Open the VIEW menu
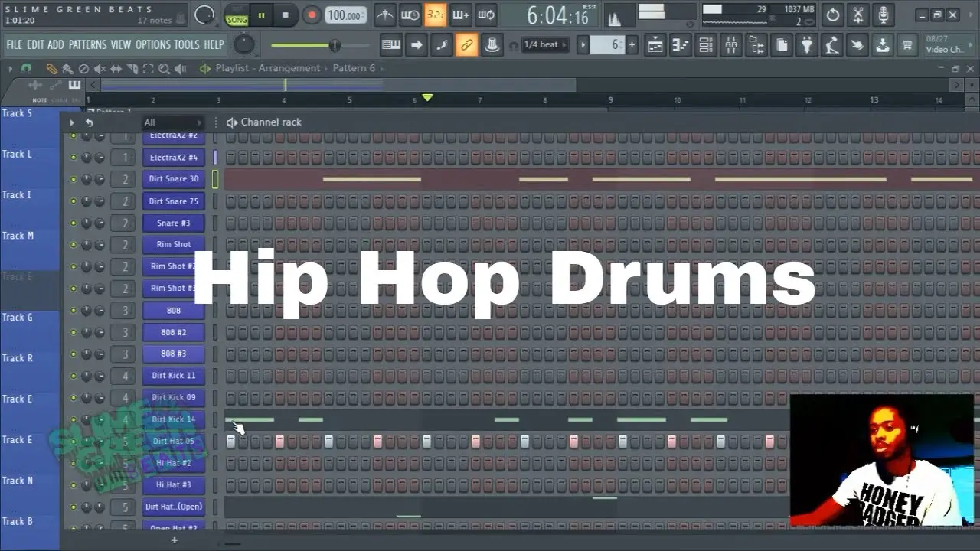980x551 pixels. click(x=121, y=44)
